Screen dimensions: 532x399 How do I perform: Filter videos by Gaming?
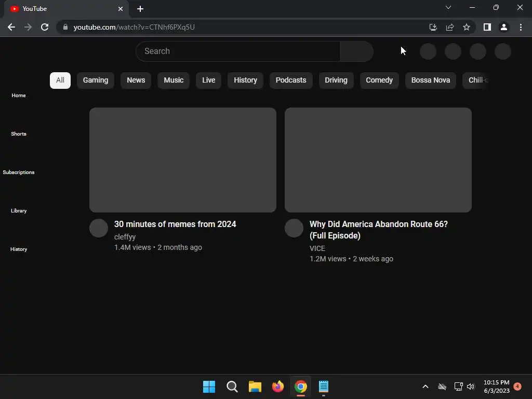(96, 81)
